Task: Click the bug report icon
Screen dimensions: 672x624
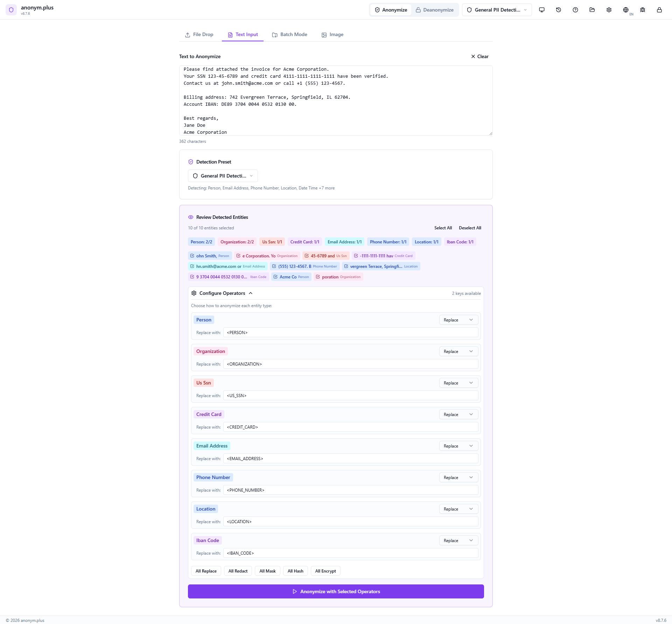Action: tap(642, 10)
